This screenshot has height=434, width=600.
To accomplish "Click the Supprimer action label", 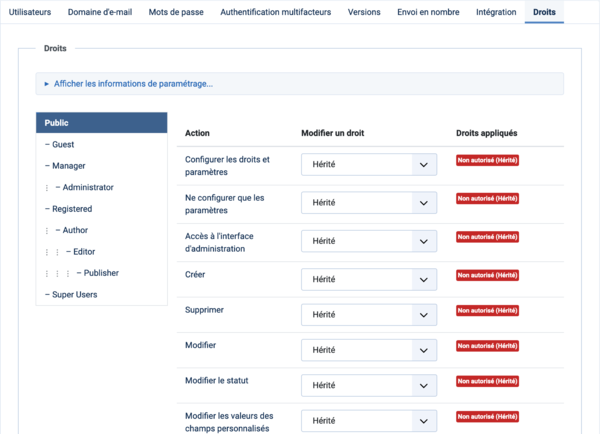I will [204, 310].
